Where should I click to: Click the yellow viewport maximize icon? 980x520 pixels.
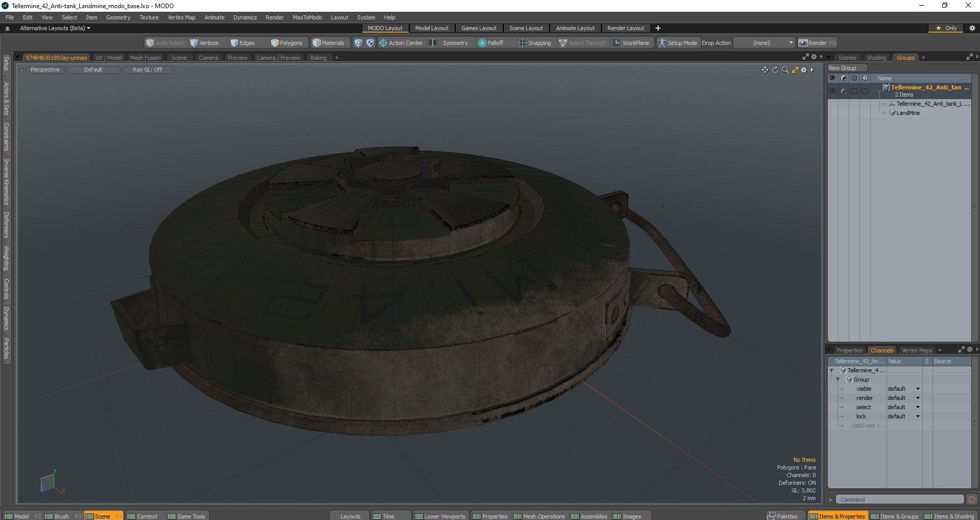pos(795,70)
